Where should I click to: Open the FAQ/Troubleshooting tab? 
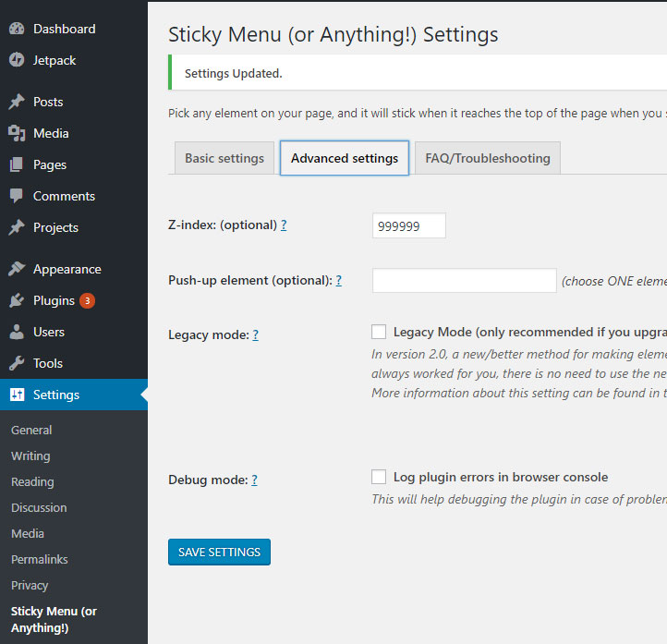[x=488, y=158]
